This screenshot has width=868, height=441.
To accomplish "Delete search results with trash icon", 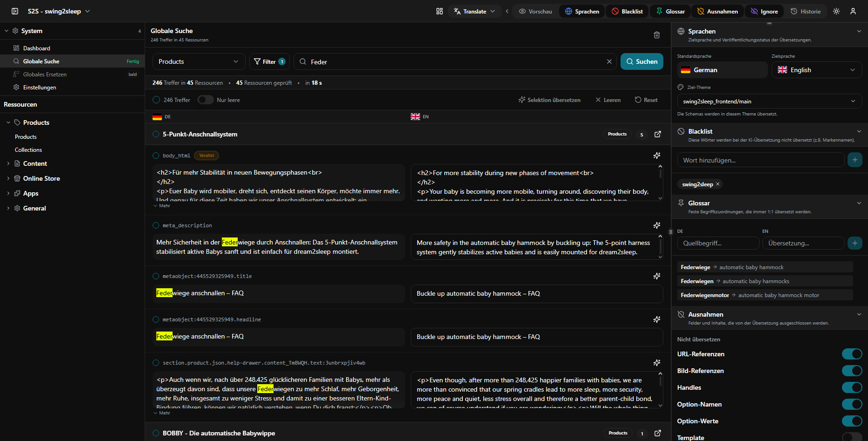I will 657,35.
